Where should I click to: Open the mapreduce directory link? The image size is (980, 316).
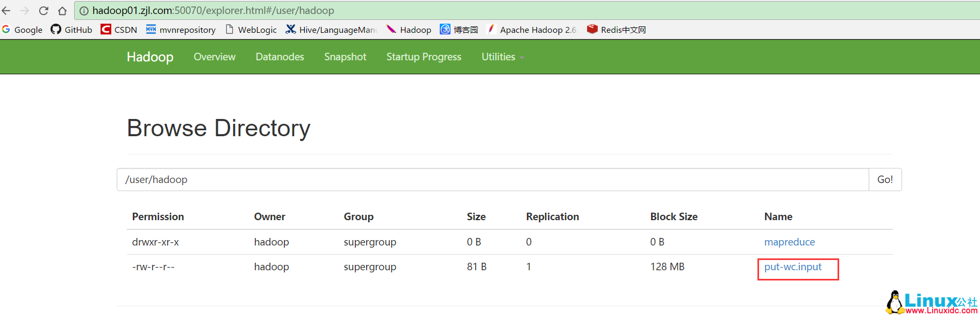pos(789,242)
